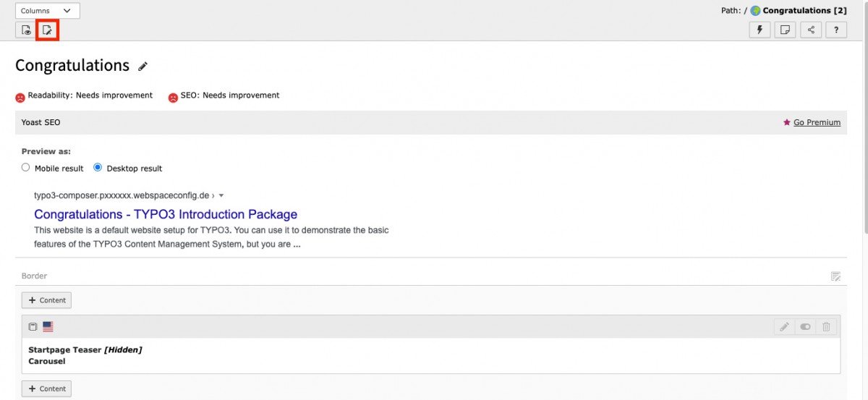Click the preview meta description snippet

(211, 237)
